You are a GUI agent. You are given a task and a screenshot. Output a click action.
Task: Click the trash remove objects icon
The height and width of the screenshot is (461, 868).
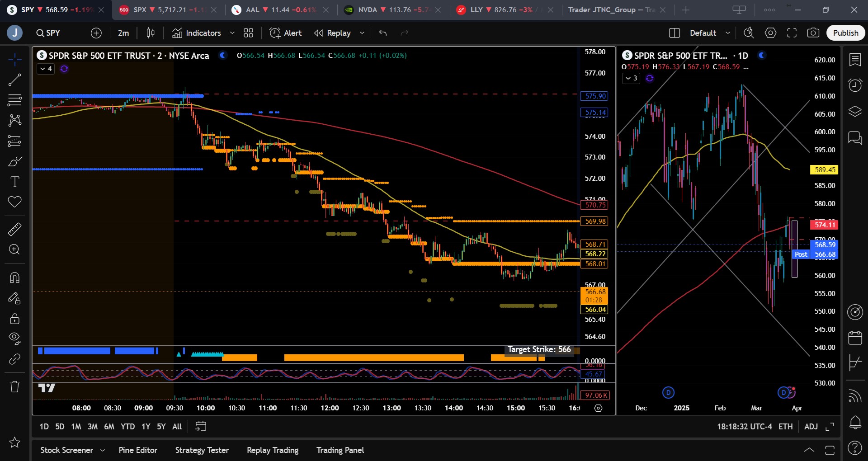coord(14,386)
